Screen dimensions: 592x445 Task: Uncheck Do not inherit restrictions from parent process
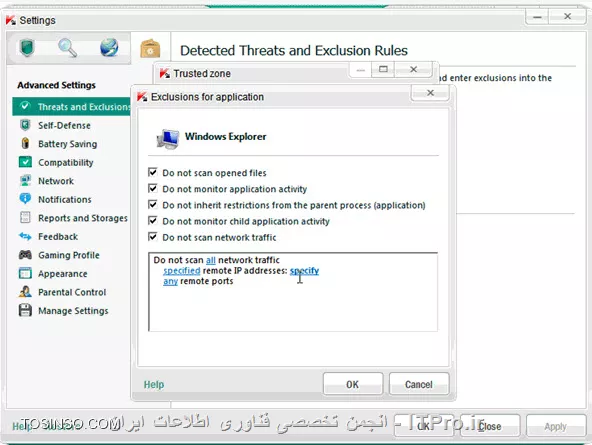click(x=153, y=205)
